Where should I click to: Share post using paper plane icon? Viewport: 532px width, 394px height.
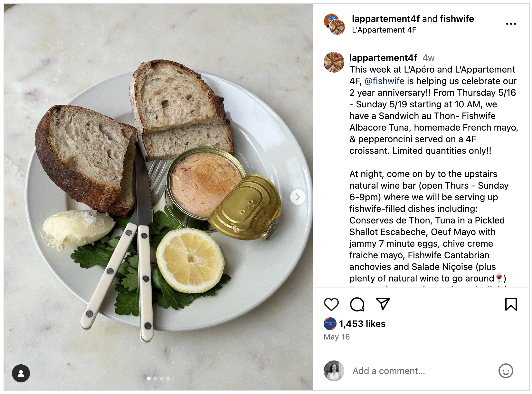coord(383,304)
